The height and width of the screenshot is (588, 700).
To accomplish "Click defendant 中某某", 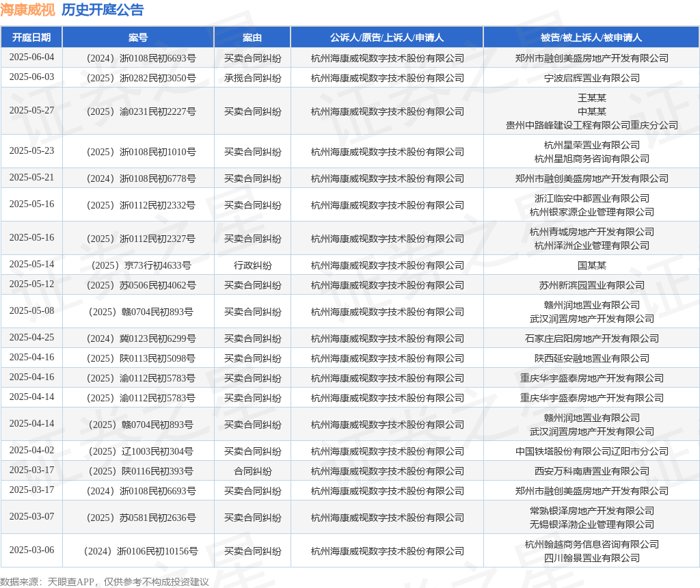I will point(592,111).
